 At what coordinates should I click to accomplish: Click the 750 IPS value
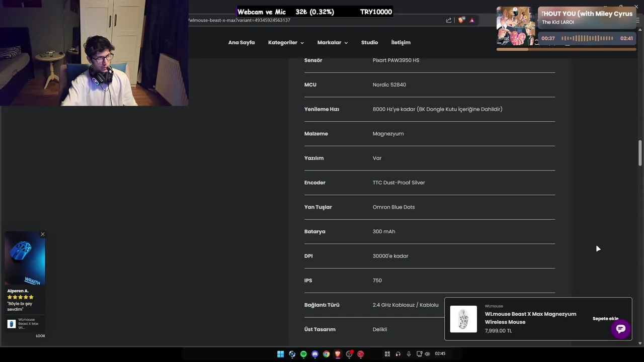tap(377, 281)
